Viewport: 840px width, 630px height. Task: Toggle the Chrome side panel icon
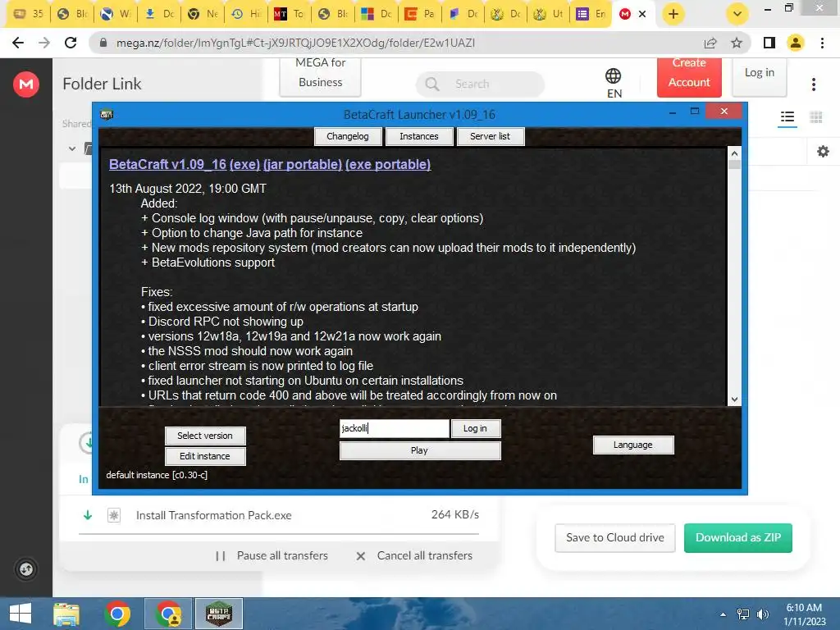coord(769,43)
